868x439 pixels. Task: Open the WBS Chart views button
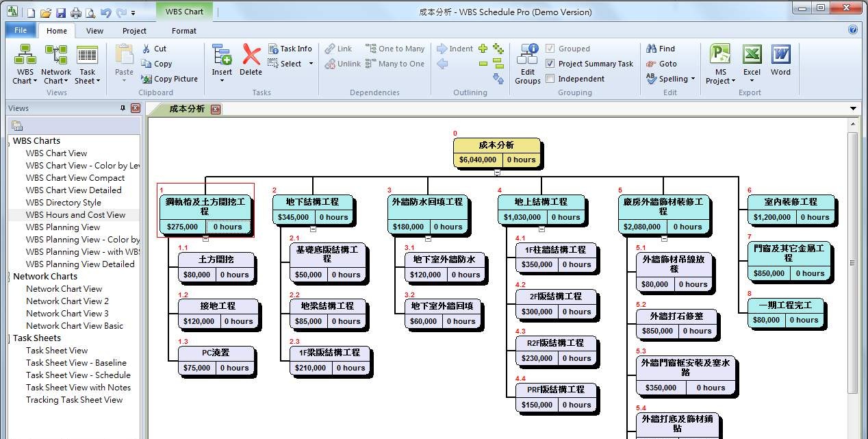tap(25, 64)
